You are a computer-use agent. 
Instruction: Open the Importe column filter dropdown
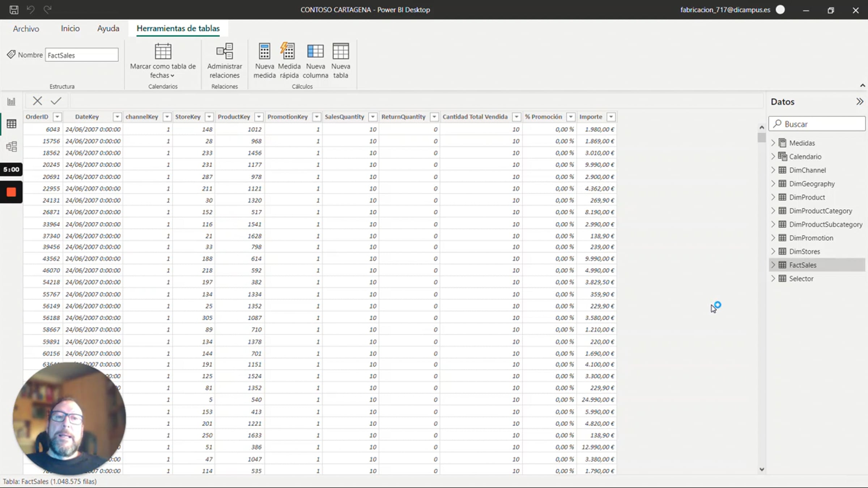611,117
